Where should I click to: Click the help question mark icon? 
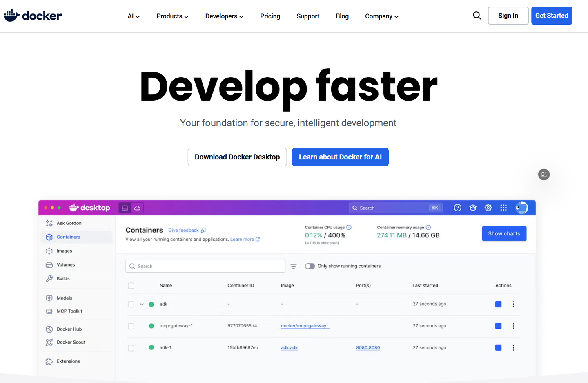(458, 208)
